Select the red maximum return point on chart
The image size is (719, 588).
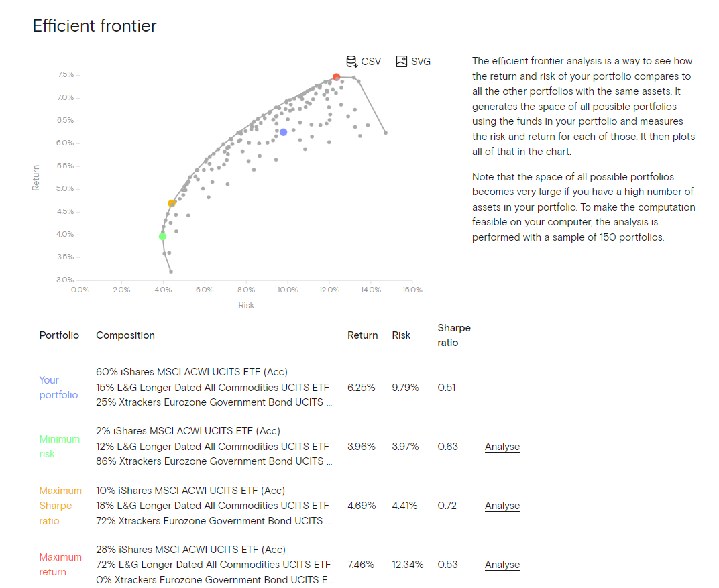pyautogui.click(x=337, y=78)
